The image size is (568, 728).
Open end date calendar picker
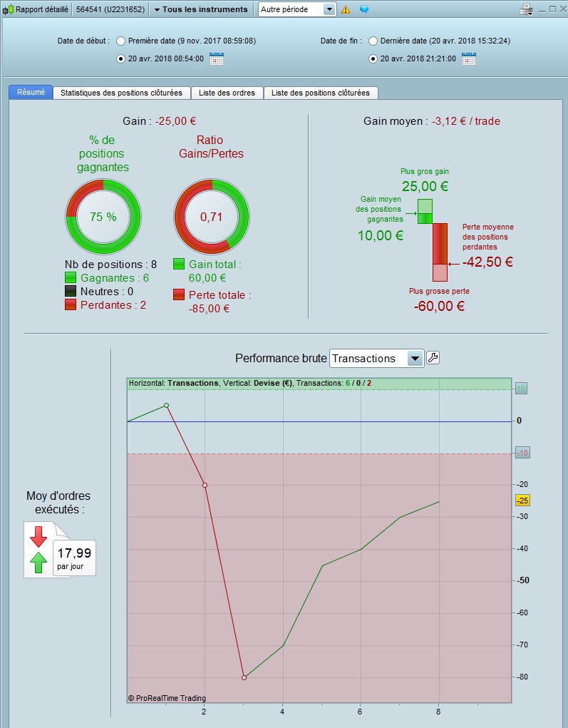[x=469, y=59]
